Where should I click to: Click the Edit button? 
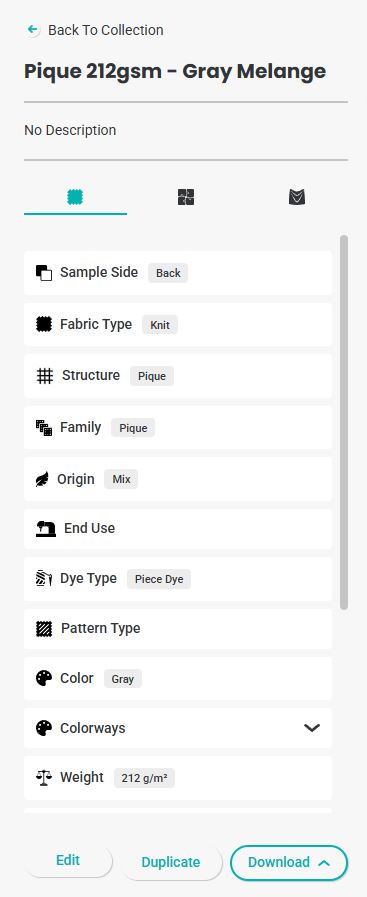68,860
